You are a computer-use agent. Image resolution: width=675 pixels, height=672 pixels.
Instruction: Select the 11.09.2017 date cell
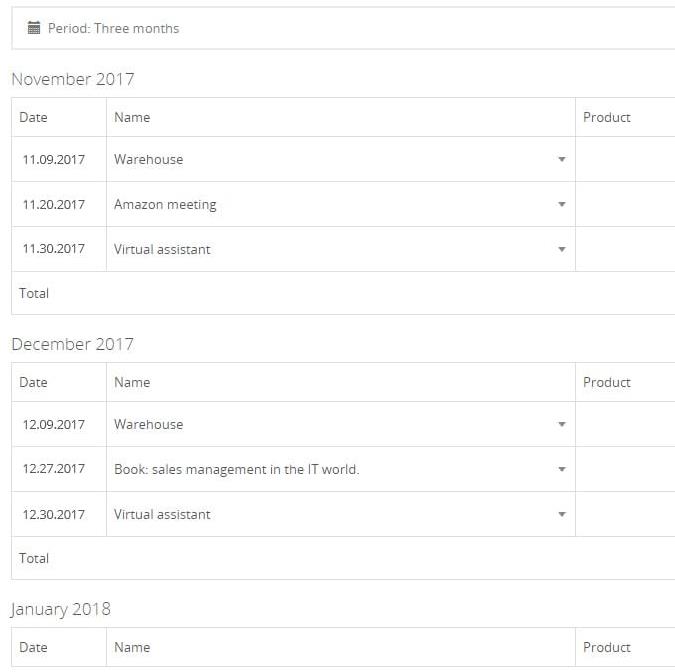tap(54, 159)
